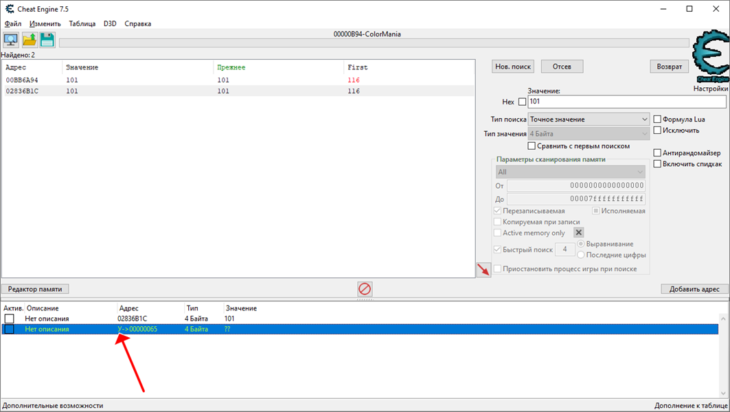Click the Описание header in address list
Screen dimensions: 730x412
[x=43, y=308]
